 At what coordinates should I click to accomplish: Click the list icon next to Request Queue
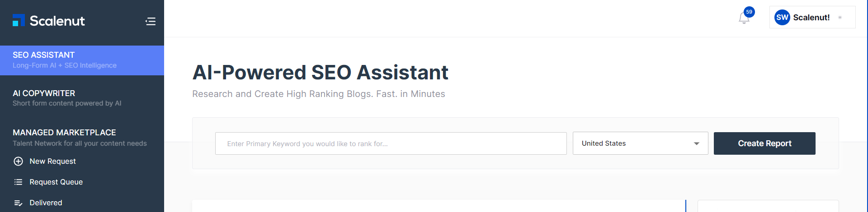[x=18, y=182]
